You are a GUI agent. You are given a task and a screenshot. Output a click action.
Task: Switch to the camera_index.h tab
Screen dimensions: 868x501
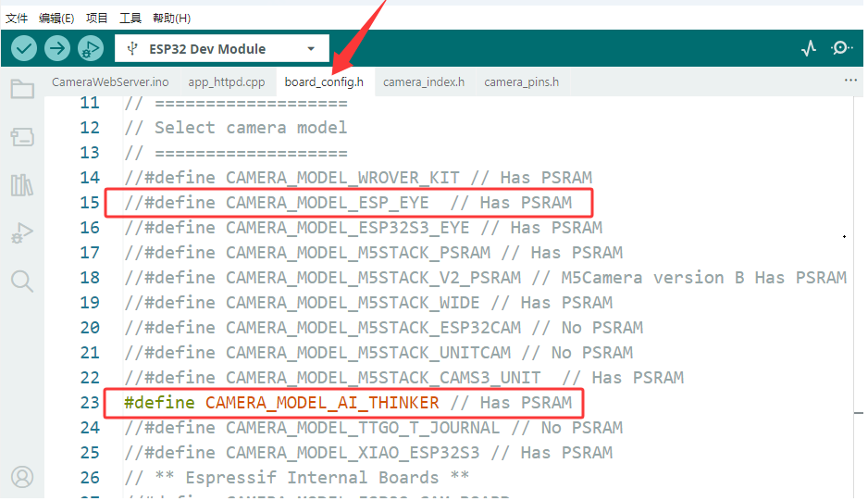(424, 82)
